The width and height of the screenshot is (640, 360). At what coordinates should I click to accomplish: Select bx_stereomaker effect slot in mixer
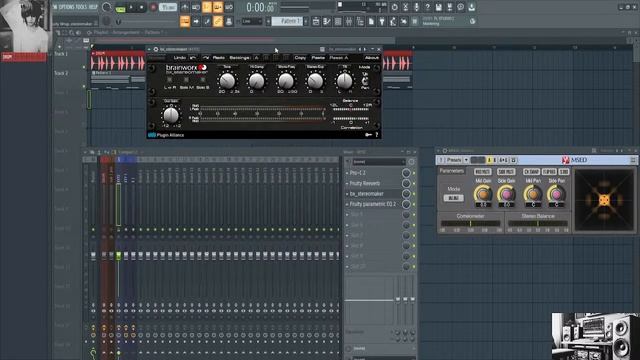coord(374,193)
